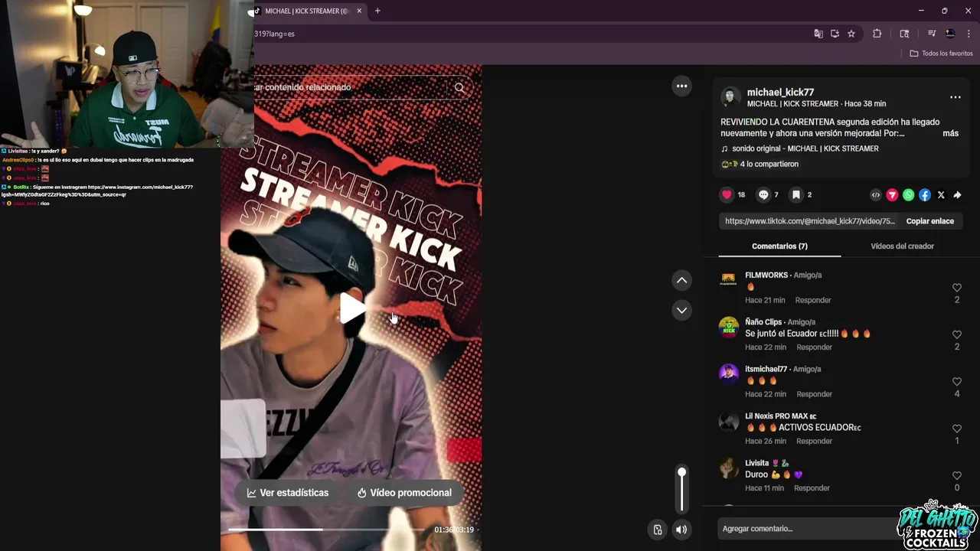The width and height of the screenshot is (980, 551).
Task: Reply to the Ñaño Clips comment
Action: tap(813, 347)
